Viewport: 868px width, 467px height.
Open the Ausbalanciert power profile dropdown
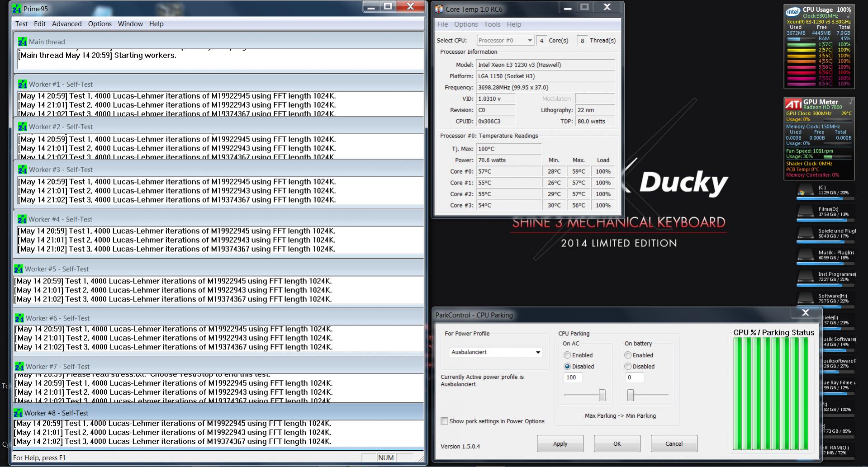point(496,352)
